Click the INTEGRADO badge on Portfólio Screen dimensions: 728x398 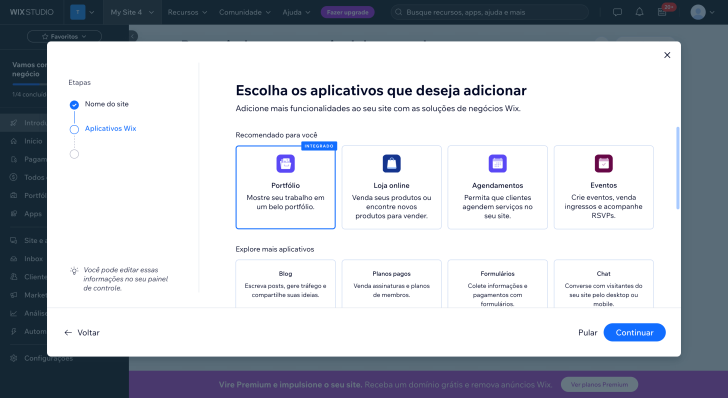pyautogui.click(x=319, y=146)
